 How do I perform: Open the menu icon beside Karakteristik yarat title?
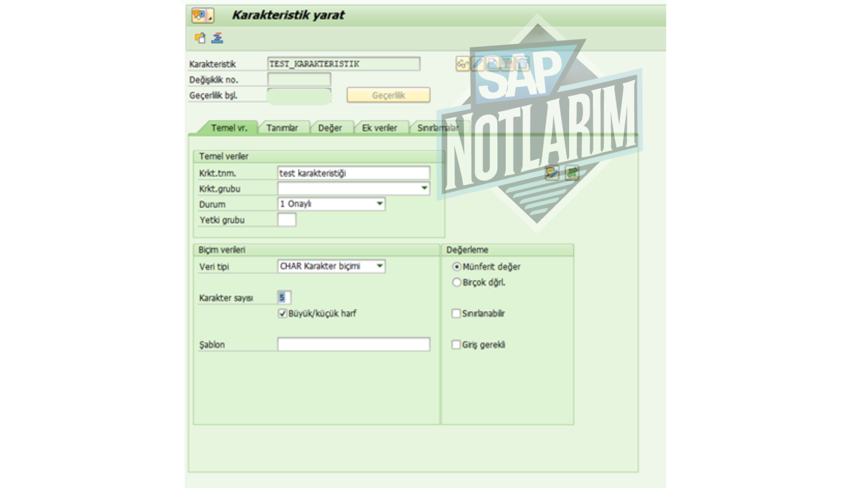point(202,15)
